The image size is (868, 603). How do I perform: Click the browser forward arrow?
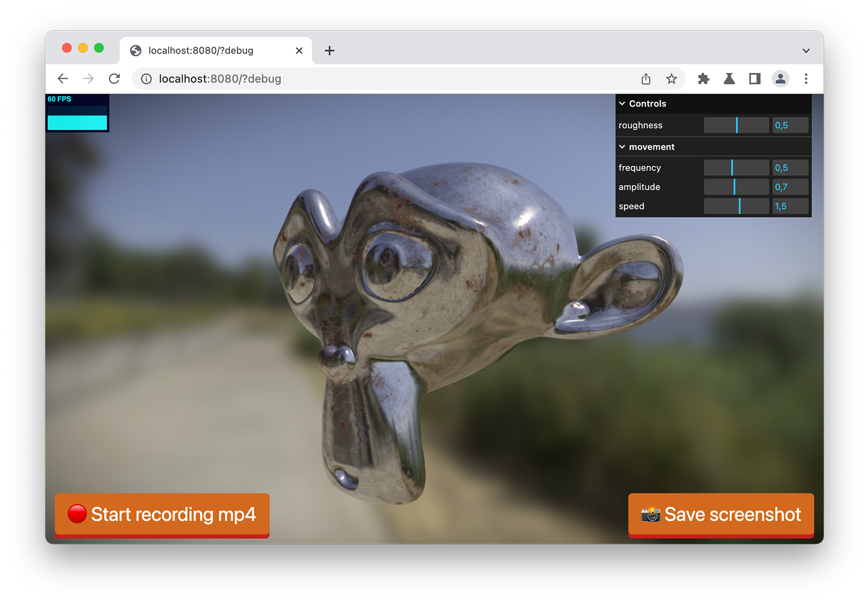(x=88, y=78)
